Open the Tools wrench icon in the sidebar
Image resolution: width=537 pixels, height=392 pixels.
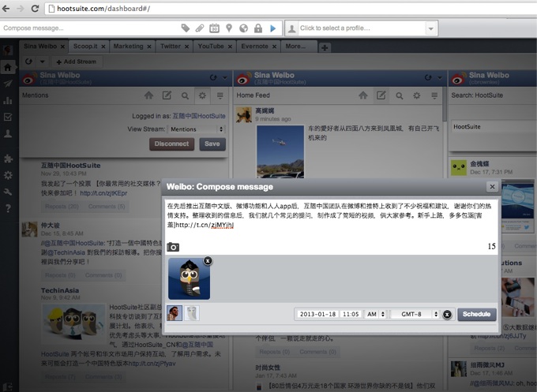click(8, 192)
